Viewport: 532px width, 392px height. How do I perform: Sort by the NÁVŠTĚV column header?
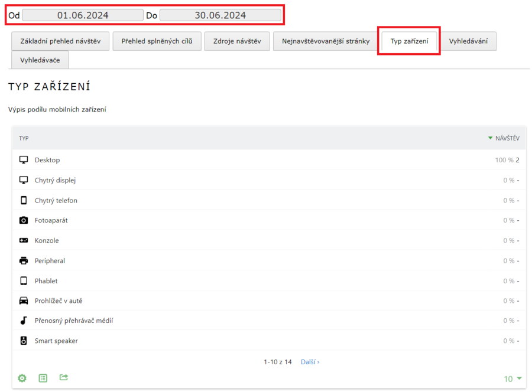[x=507, y=138]
